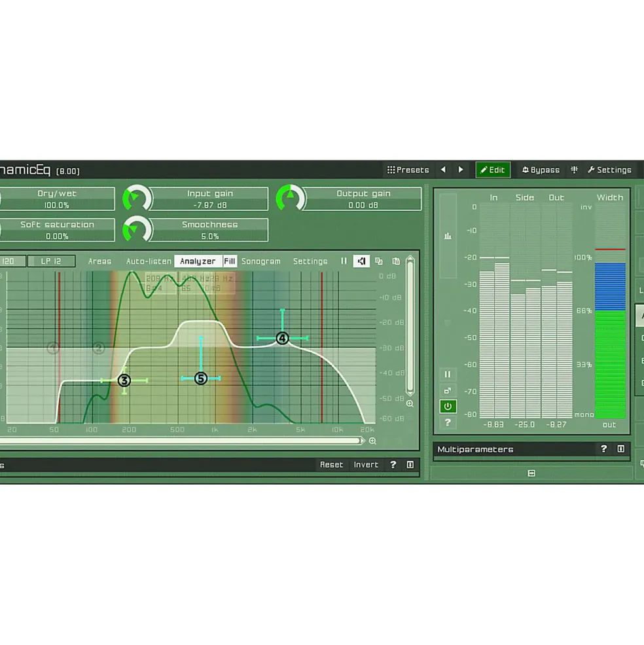Image resolution: width=644 pixels, height=645 pixels.
Task: Click the meters pop-out window icon
Action: click(448, 390)
